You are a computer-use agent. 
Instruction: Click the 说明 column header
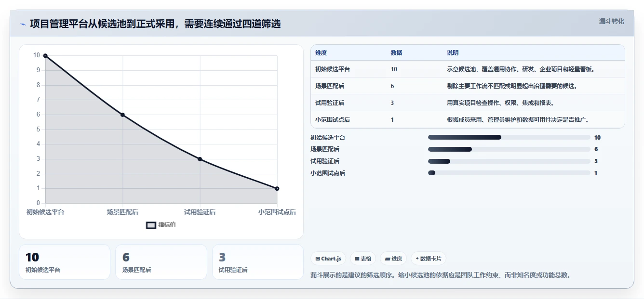pos(453,53)
